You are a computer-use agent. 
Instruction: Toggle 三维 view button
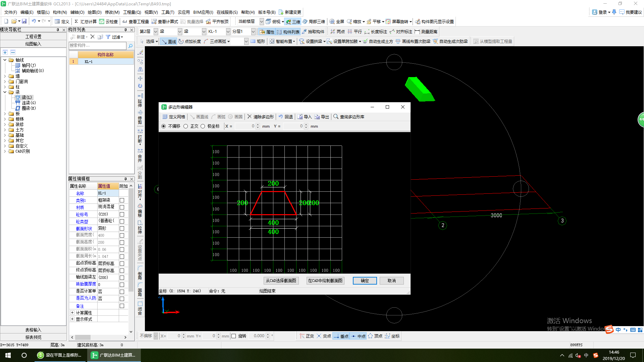click(x=293, y=21)
